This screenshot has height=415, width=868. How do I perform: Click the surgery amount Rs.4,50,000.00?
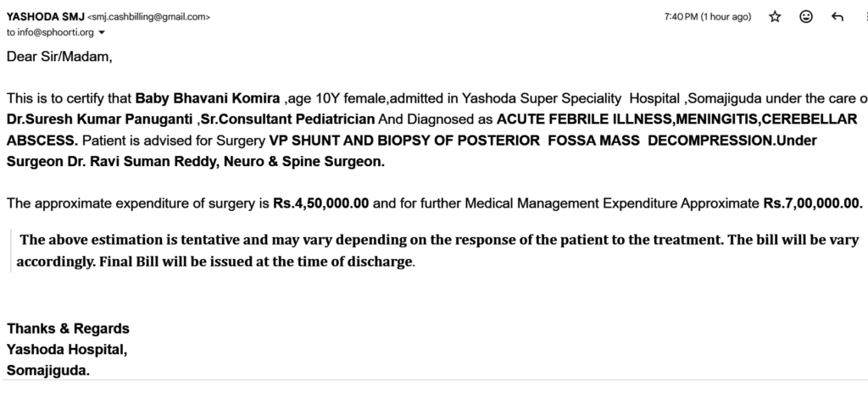click(x=321, y=203)
